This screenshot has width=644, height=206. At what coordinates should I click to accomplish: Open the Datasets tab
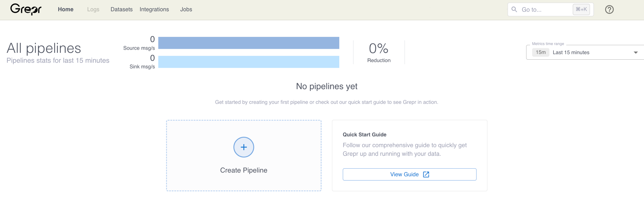click(121, 9)
